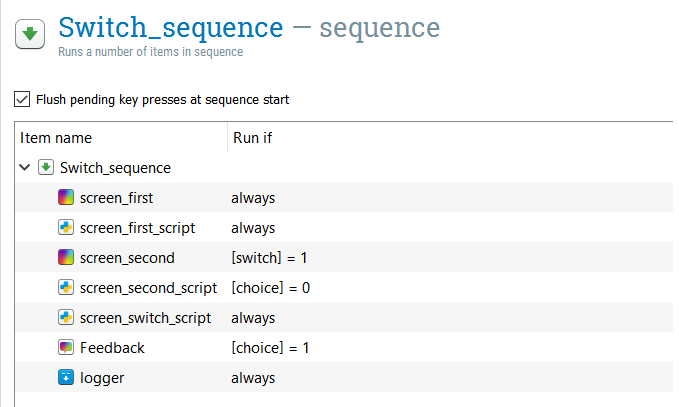The image size is (679, 407).
Task: Edit the [choice] = 0 run condition
Action: pyautogui.click(x=271, y=287)
